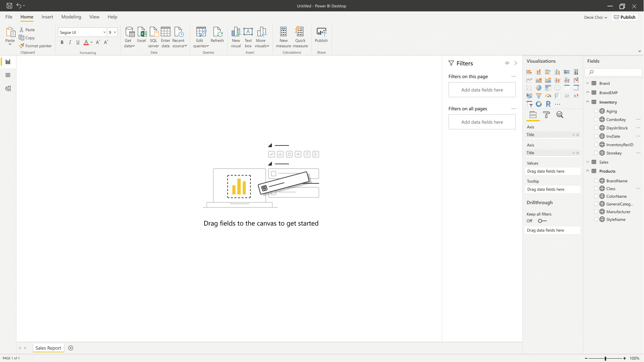Click the top-right Publish button
The height and width of the screenshot is (362, 644).
point(625,17)
